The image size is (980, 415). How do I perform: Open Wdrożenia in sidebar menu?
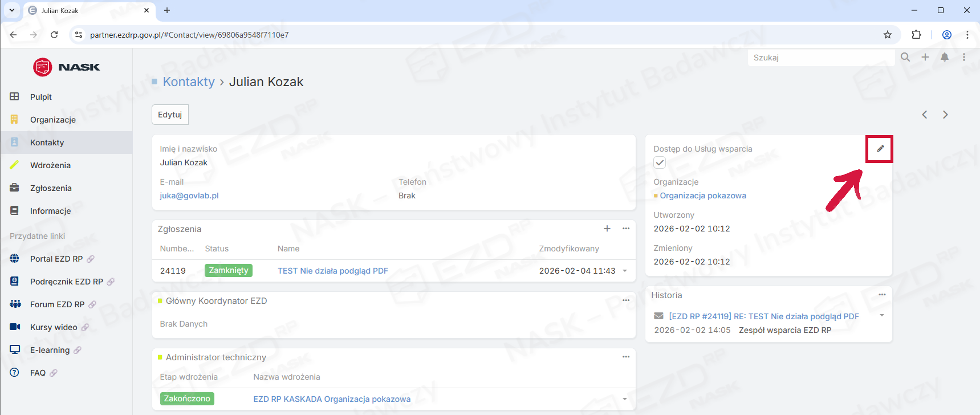50,165
